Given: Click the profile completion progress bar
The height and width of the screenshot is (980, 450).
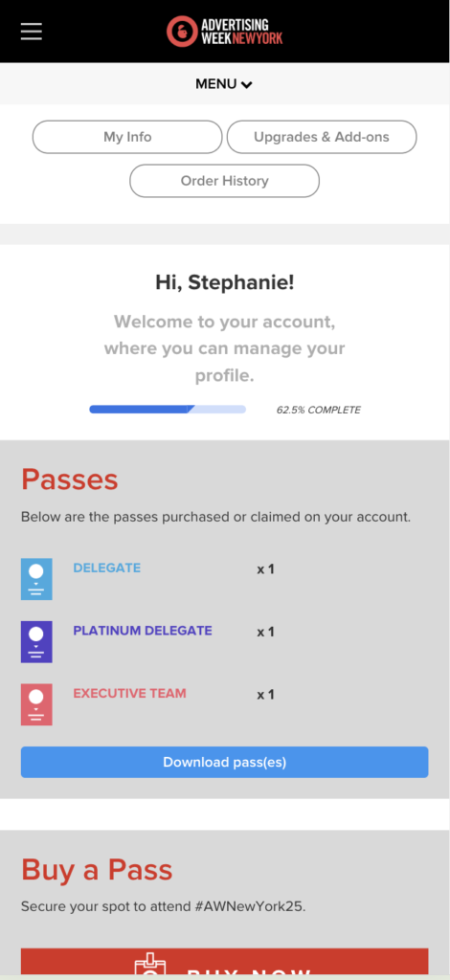Looking at the screenshot, I should 168,410.
